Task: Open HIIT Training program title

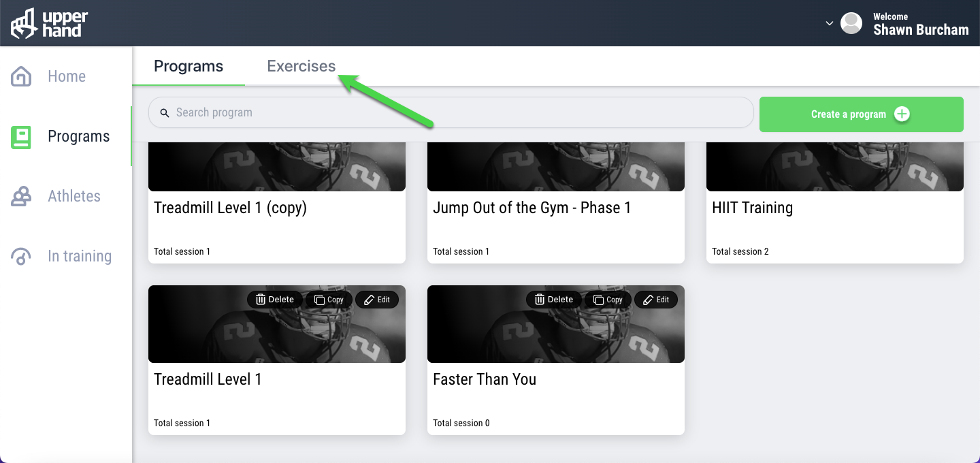Action: 753,208
